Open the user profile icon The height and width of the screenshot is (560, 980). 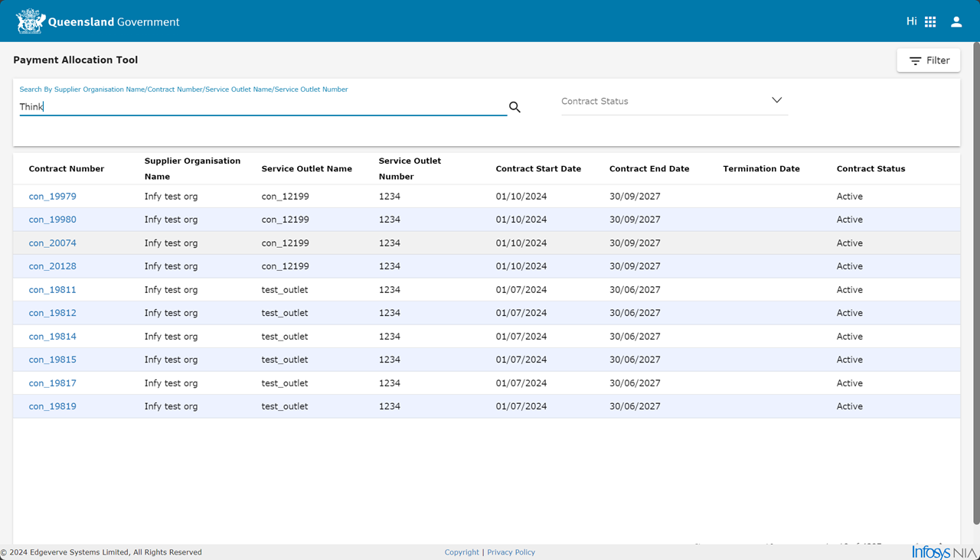click(956, 22)
